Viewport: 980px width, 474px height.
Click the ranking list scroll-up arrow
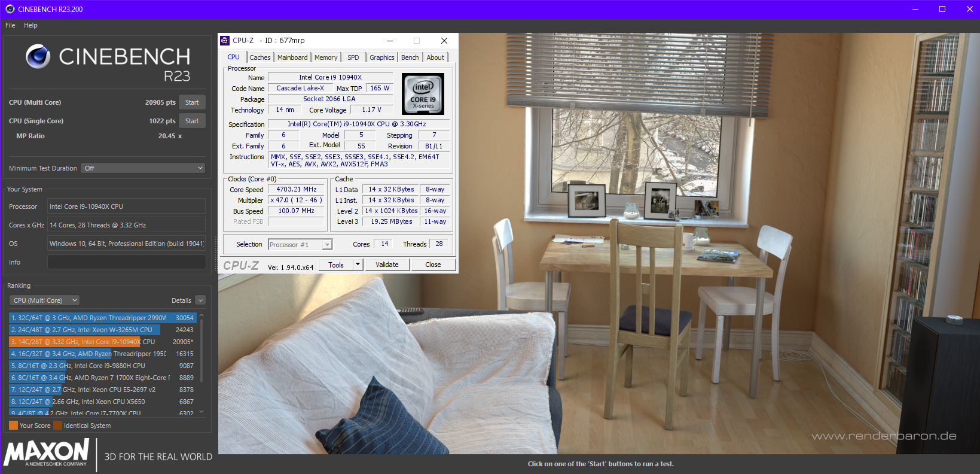[202, 315]
